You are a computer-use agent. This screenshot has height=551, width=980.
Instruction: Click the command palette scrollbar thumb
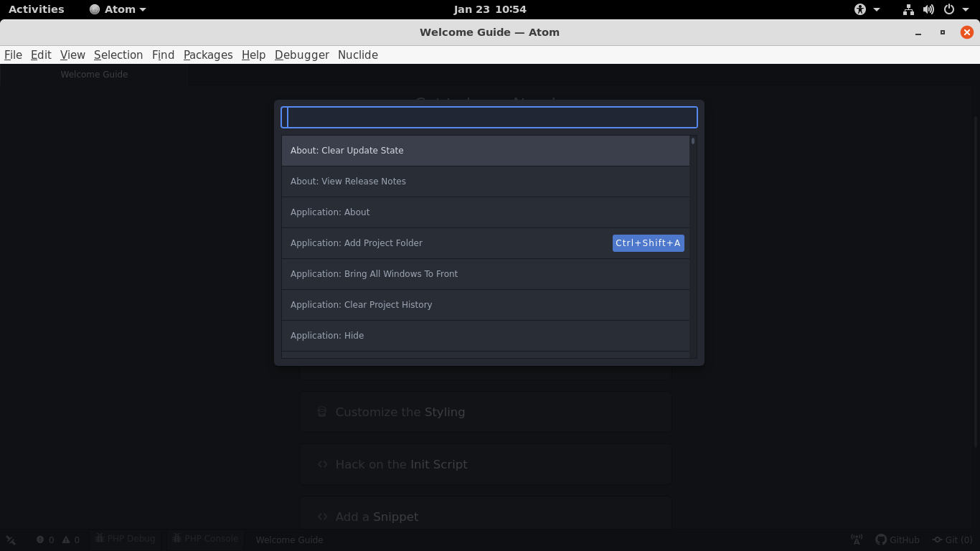click(x=693, y=141)
